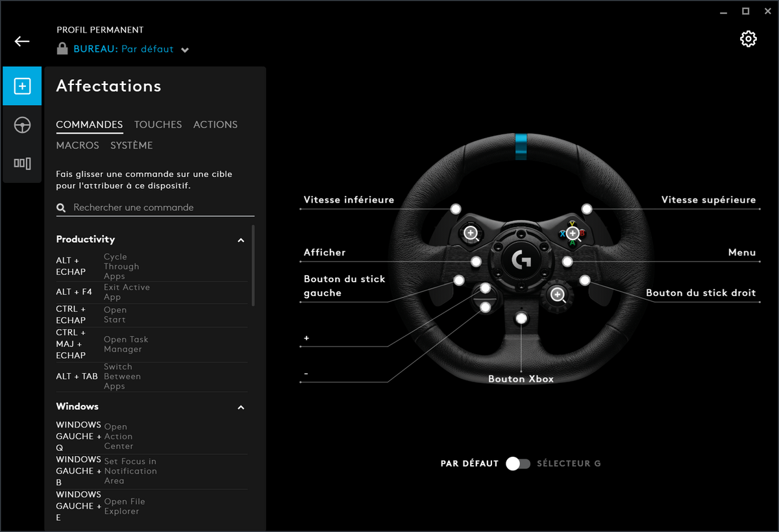Select WINDOWS GAUCHE + B Notification Area command
Image resolution: width=779 pixels, height=532 pixels.
click(x=152, y=471)
